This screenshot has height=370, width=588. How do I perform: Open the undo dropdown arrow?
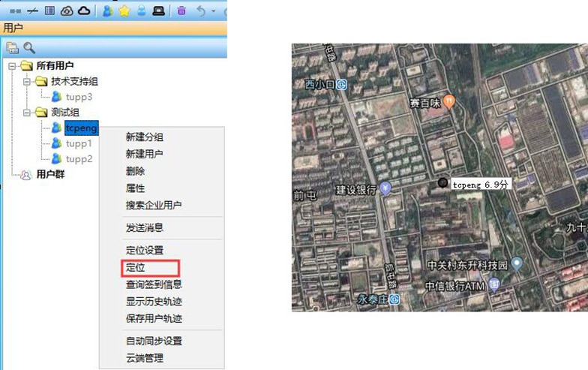(x=213, y=11)
